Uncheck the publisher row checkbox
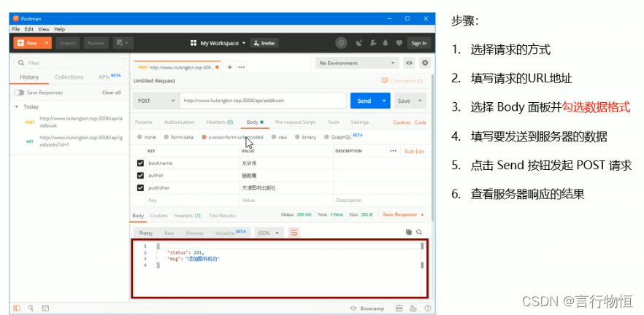This screenshot has width=644, height=315. pyautogui.click(x=140, y=188)
